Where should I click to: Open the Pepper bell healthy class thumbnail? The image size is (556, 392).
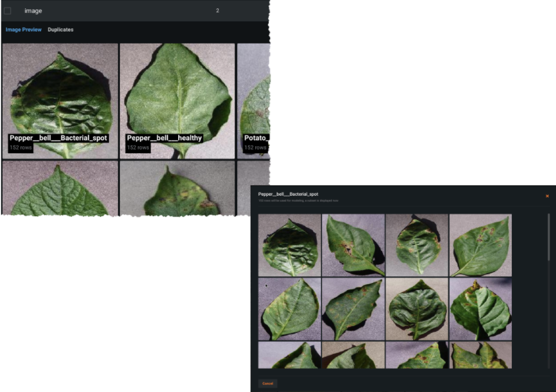(178, 101)
